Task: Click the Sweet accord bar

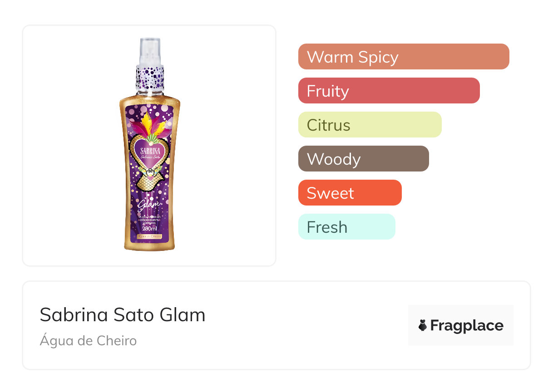Action: pyautogui.click(x=350, y=193)
